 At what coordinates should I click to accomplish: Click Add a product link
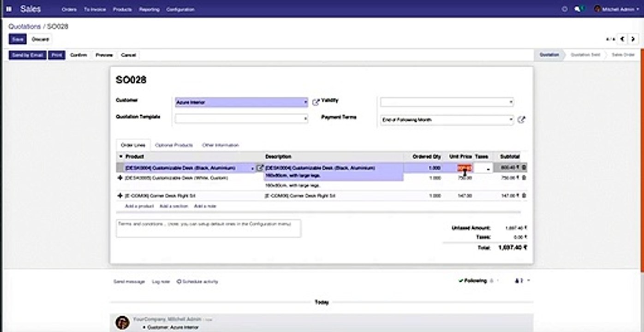[139, 206]
